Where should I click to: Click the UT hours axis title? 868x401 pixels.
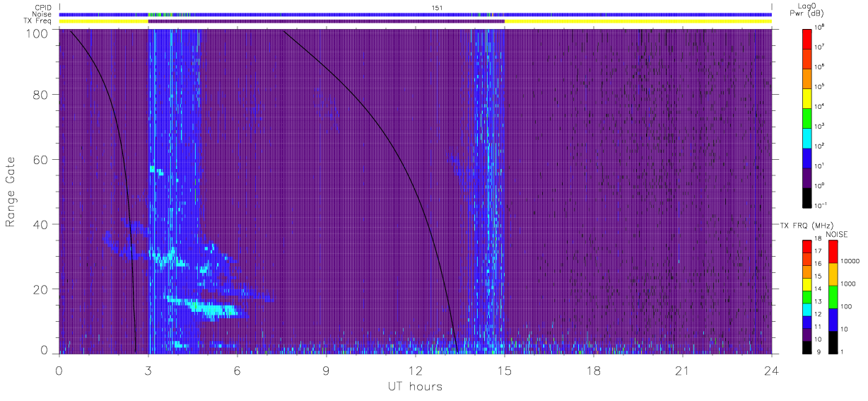click(x=415, y=387)
